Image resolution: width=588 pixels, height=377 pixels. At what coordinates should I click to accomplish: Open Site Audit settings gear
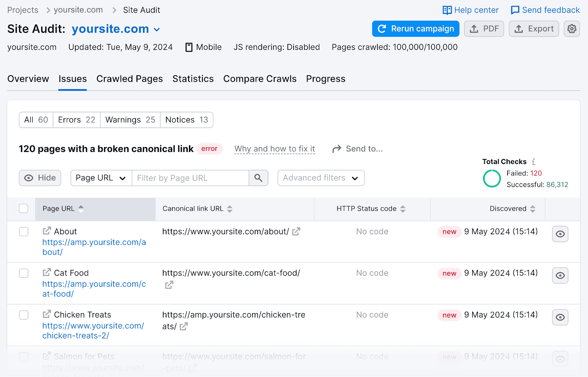(571, 29)
